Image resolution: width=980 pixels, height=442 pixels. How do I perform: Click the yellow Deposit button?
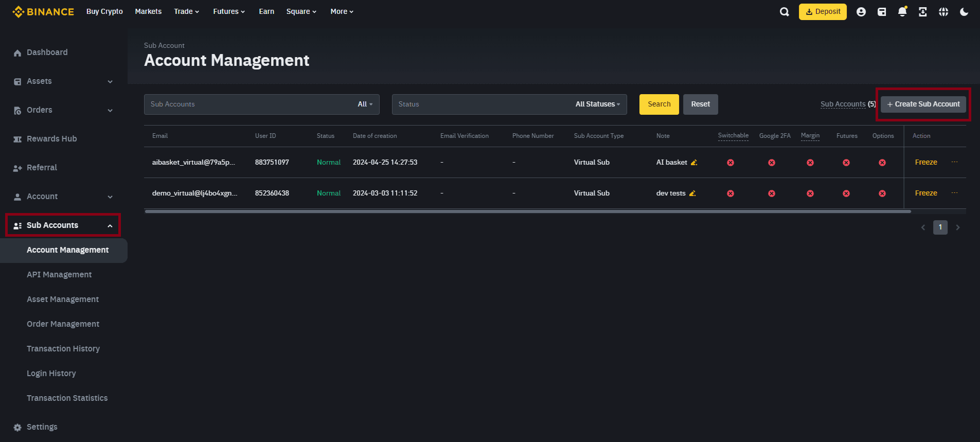pyautogui.click(x=823, y=12)
